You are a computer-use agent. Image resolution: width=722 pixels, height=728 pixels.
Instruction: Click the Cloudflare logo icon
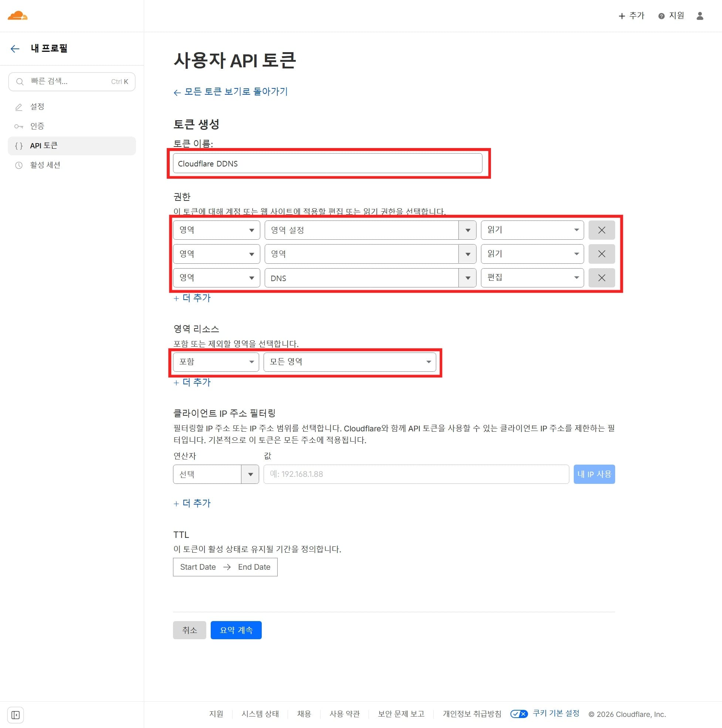pos(17,16)
